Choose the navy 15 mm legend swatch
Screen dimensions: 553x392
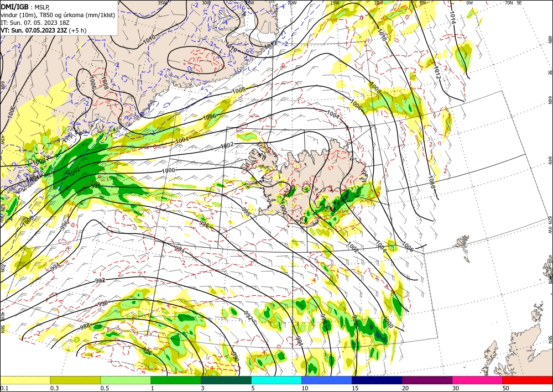coord(377,380)
